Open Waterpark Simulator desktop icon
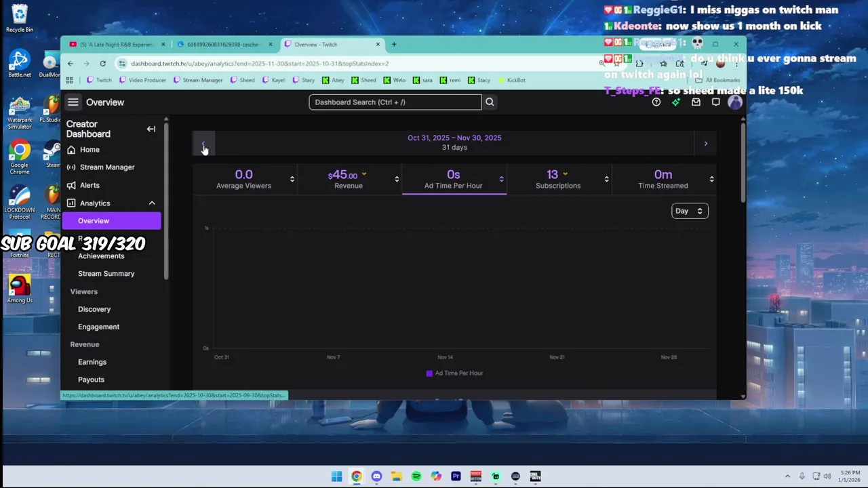Screen dimensions: 868x488 (x=20, y=113)
